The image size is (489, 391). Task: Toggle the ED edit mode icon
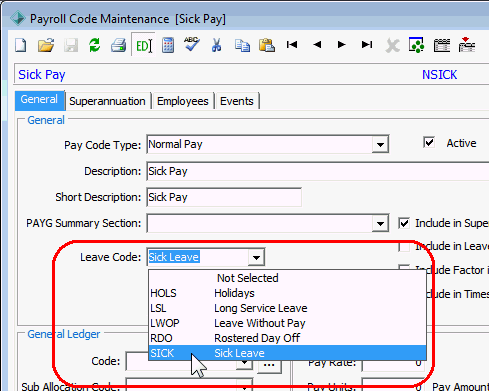tap(143, 46)
